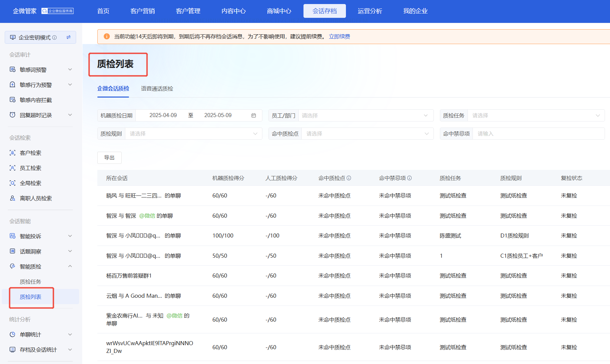The width and height of the screenshot is (610, 364).
Task: Collapse the 智能质检 menu chevron
Action: (x=70, y=266)
